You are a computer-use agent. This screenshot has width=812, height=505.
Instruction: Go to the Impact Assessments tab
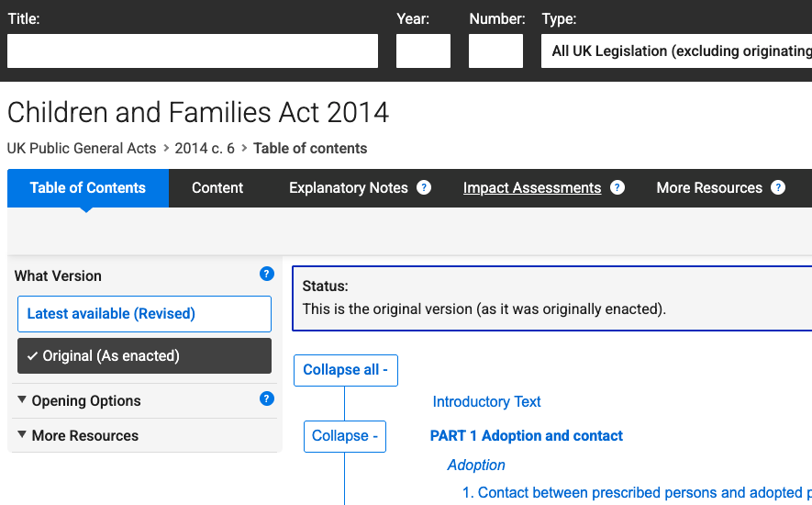(x=532, y=188)
